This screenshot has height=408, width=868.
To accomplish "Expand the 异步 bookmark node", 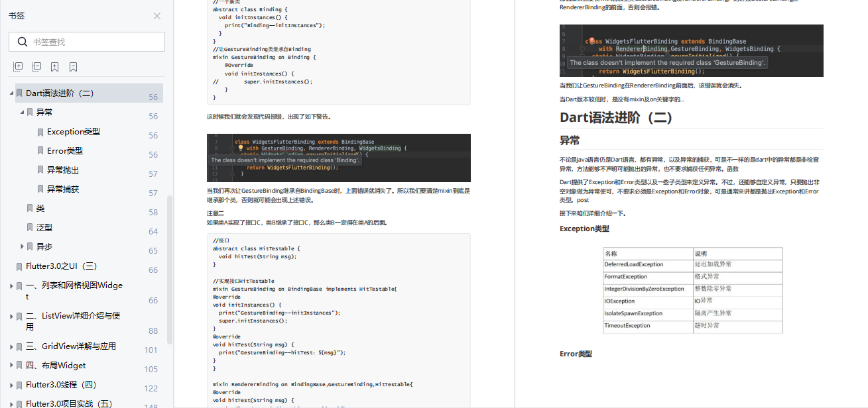I will point(22,246).
